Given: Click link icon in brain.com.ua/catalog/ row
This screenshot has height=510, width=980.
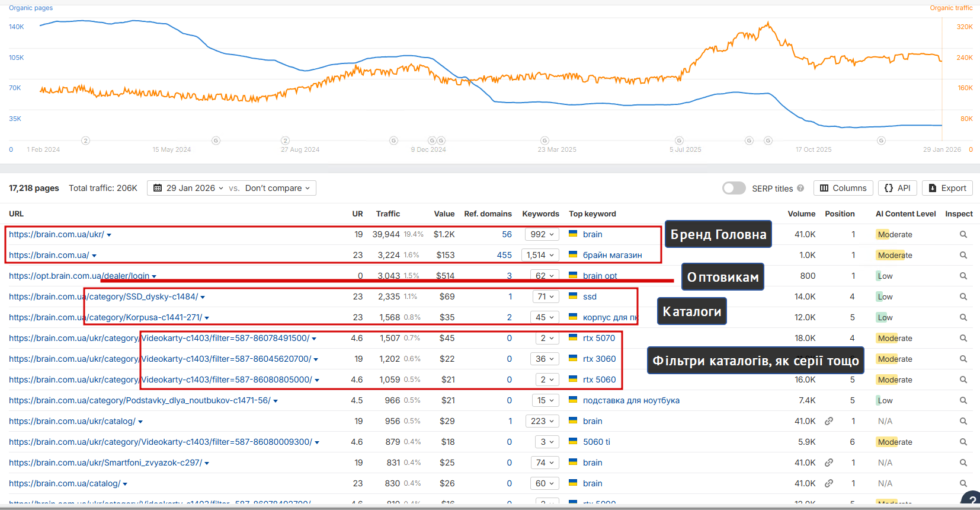Looking at the screenshot, I should (829, 483).
